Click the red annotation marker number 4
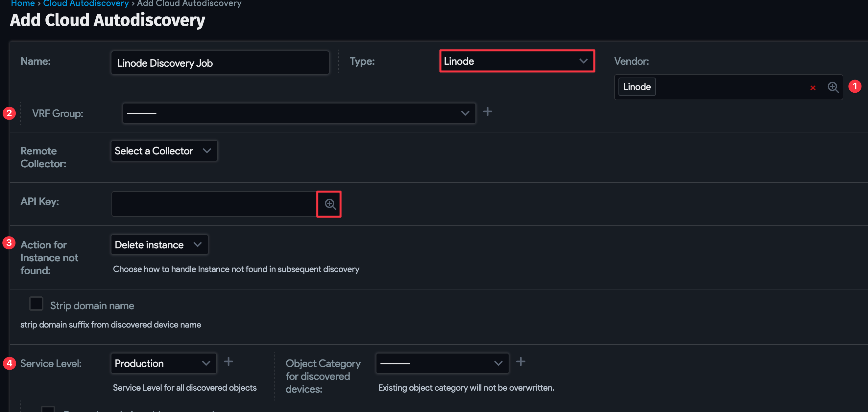Viewport: 868px width, 412px height. click(9, 363)
